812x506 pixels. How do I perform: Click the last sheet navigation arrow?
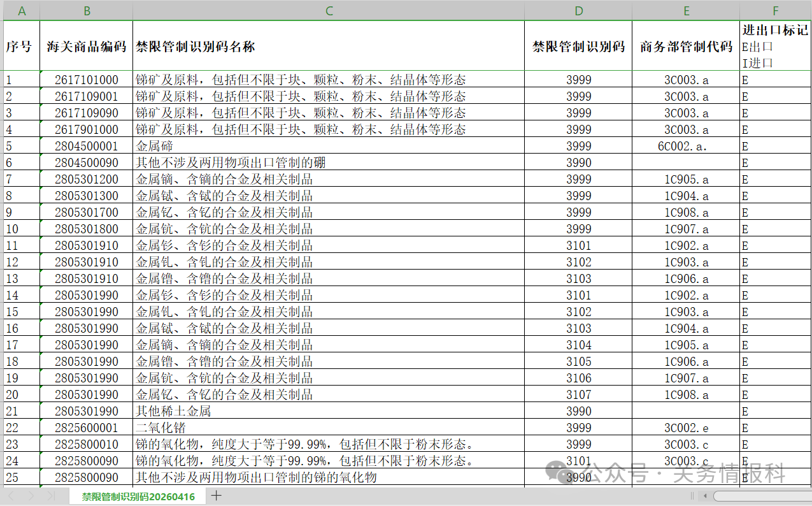point(50,496)
